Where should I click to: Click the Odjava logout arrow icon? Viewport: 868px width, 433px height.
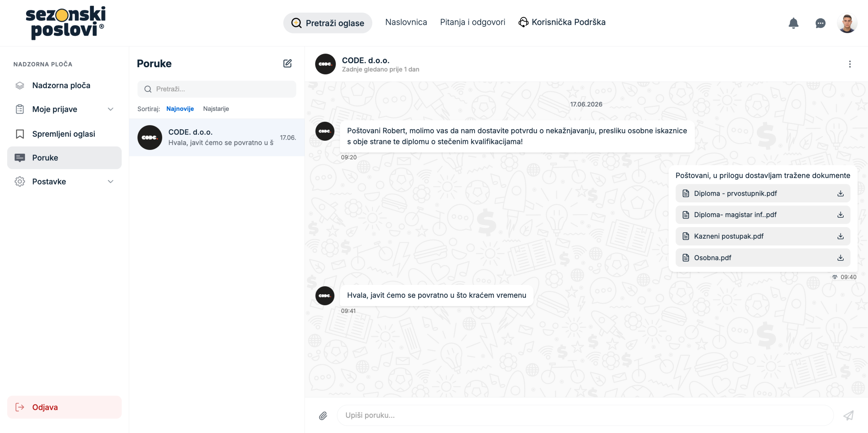(x=20, y=407)
